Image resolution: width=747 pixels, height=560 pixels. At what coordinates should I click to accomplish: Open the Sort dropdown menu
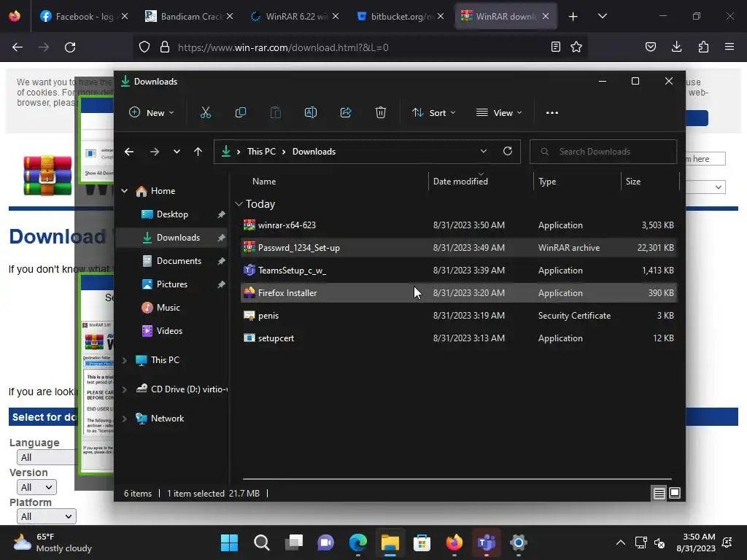tap(433, 113)
